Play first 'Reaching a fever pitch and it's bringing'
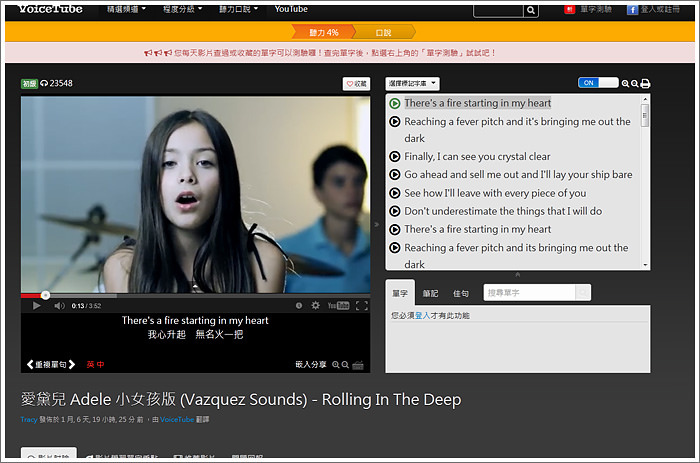The height and width of the screenshot is (463, 700). click(x=395, y=121)
